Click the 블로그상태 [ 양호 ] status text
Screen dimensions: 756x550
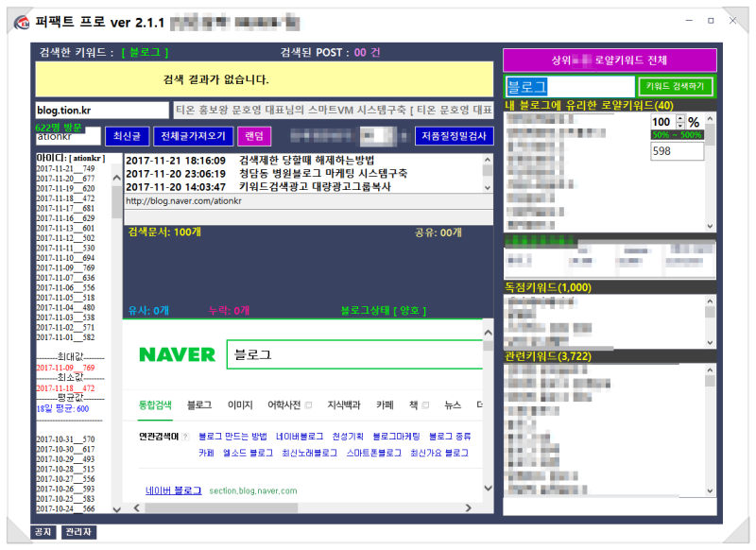384,310
